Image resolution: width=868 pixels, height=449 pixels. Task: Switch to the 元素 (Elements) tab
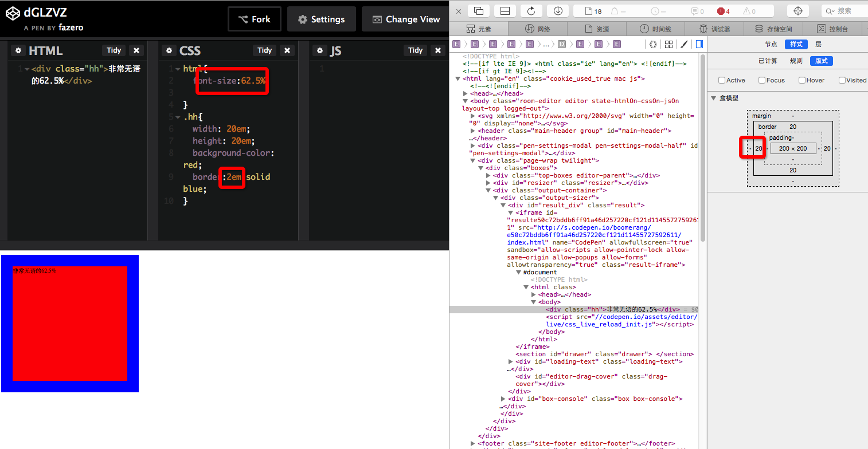pos(479,29)
